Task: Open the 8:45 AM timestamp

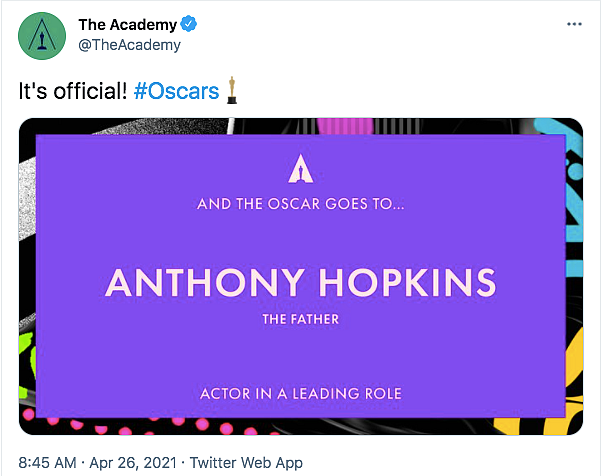Action: (x=48, y=463)
